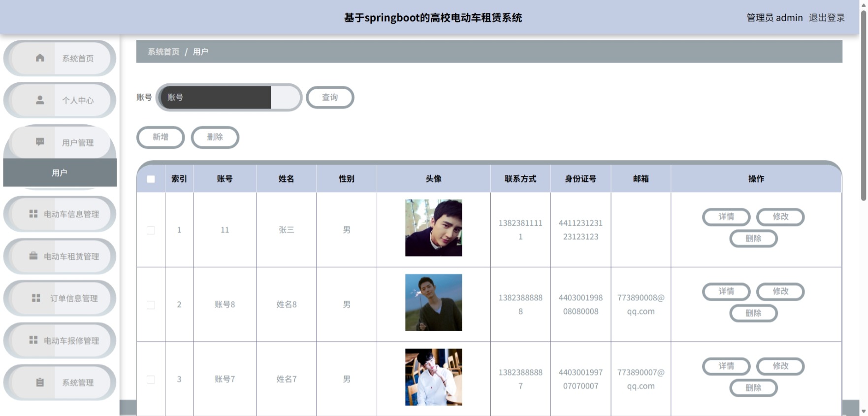Open 详情 for user 姓名8
Image resolution: width=868 pixels, height=416 pixels.
pyautogui.click(x=726, y=291)
